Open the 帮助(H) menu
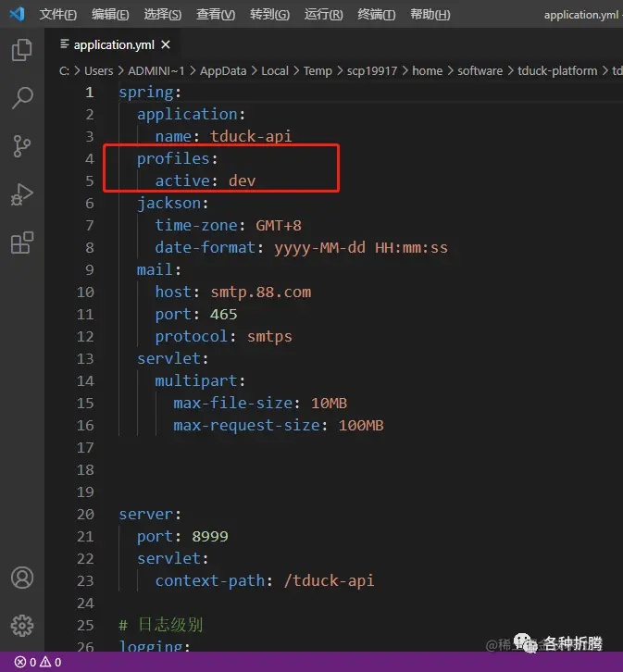The height and width of the screenshot is (672, 623). (x=430, y=15)
